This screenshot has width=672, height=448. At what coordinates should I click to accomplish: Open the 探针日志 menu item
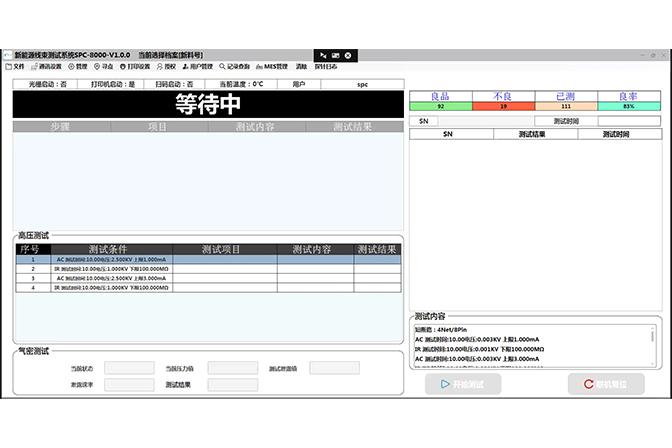pos(326,67)
